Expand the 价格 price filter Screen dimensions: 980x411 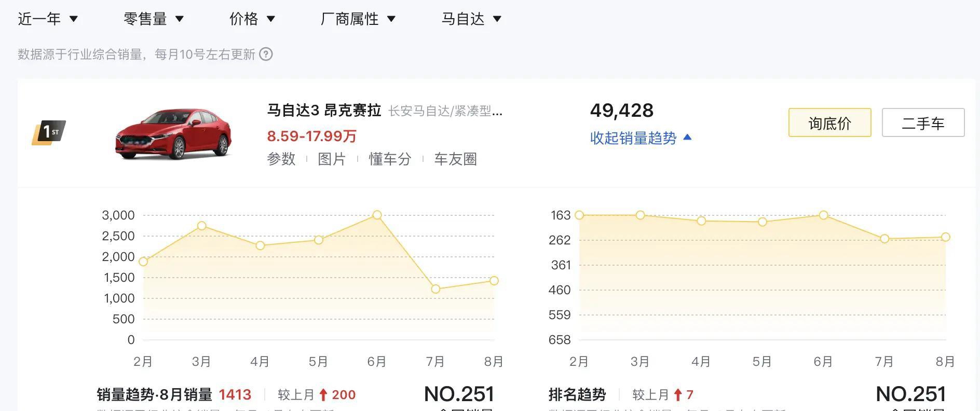252,19
